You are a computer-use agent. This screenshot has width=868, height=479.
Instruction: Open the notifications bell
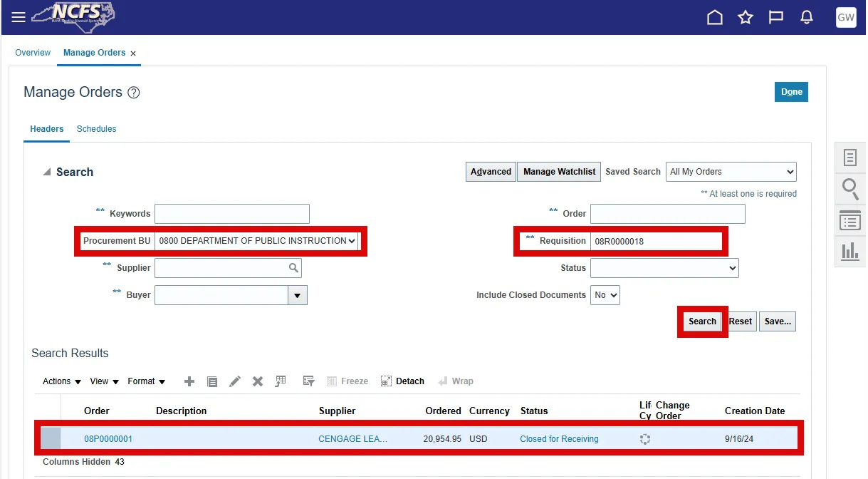point(807,18)
